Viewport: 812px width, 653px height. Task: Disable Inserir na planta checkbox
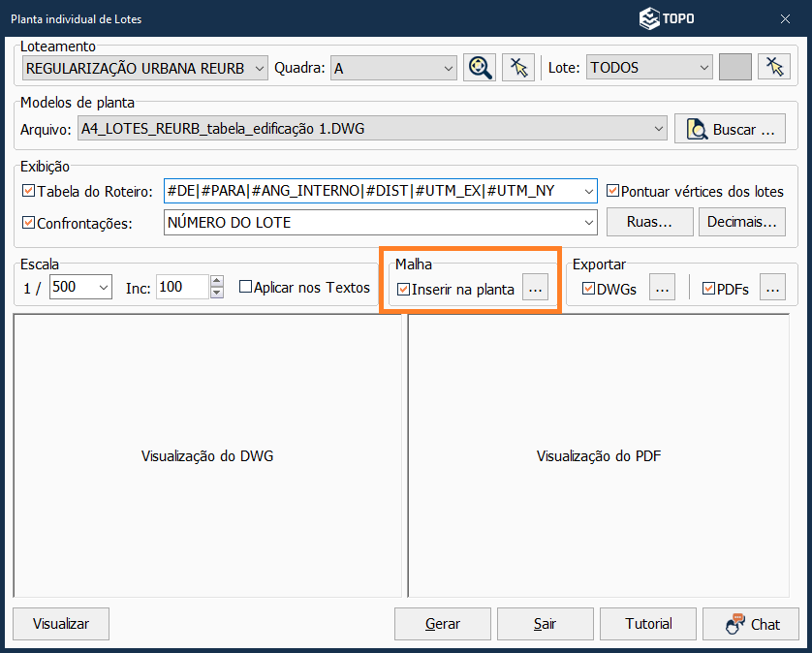404,289
